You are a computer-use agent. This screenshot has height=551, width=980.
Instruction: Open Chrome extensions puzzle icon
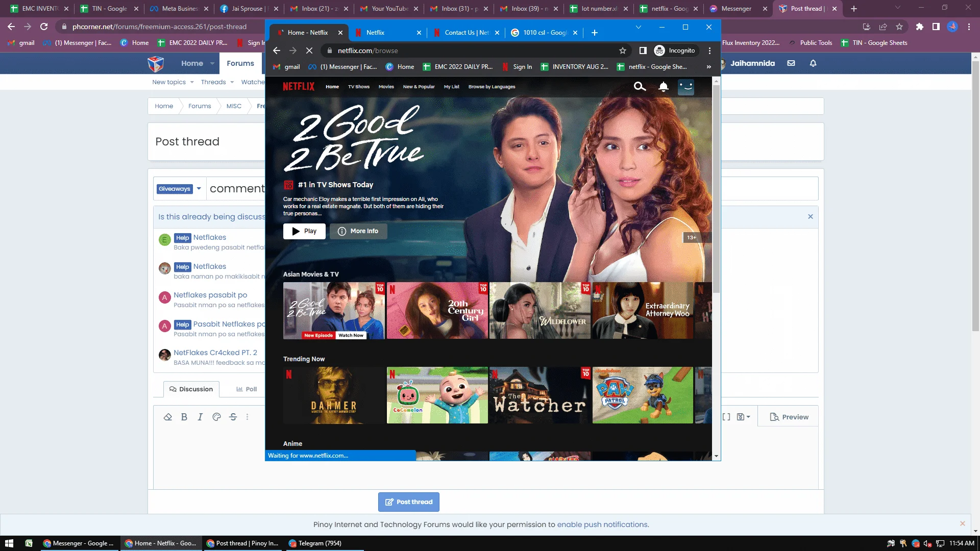919,27
